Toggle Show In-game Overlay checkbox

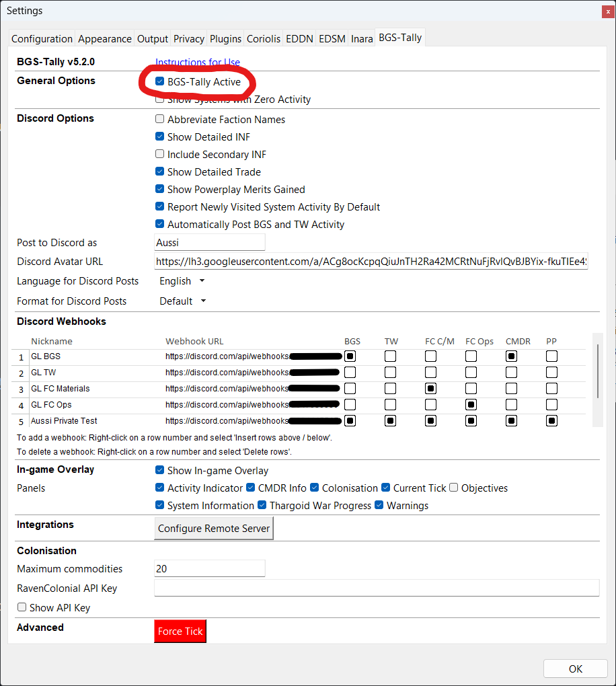(x=159, y=470)
